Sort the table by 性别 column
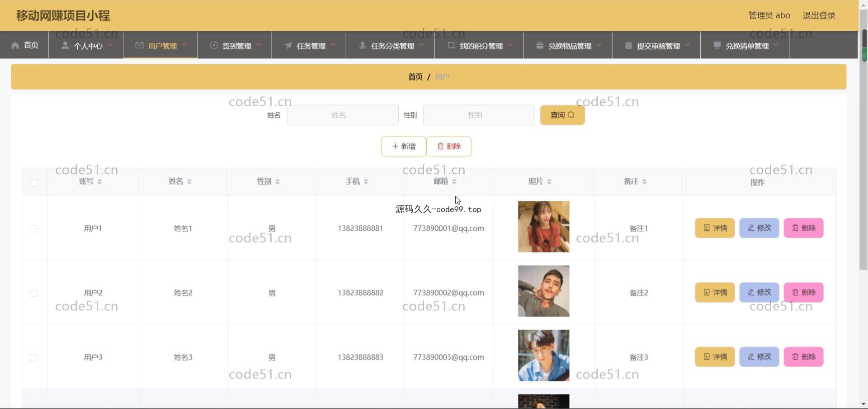868x409 pixels. tap(278, 181)
